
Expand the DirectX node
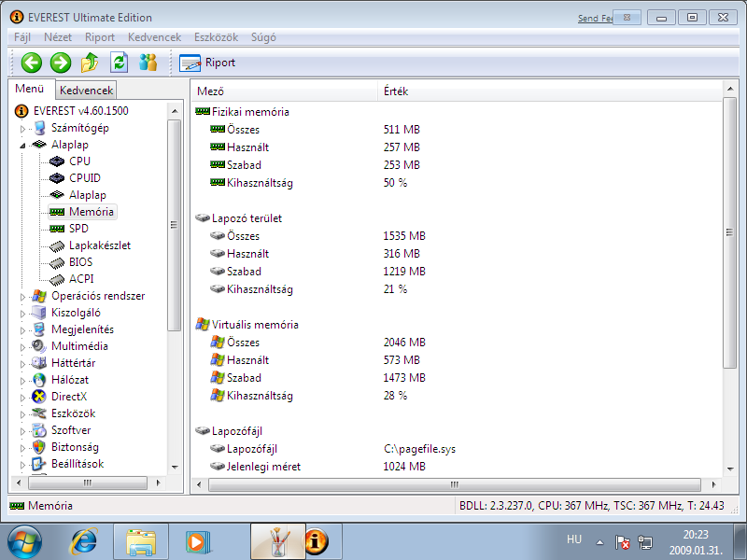coord(22,398)
